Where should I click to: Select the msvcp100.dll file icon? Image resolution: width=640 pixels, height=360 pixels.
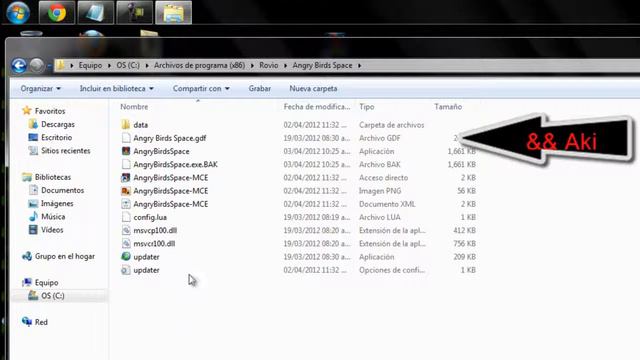(x=126, y=230)
